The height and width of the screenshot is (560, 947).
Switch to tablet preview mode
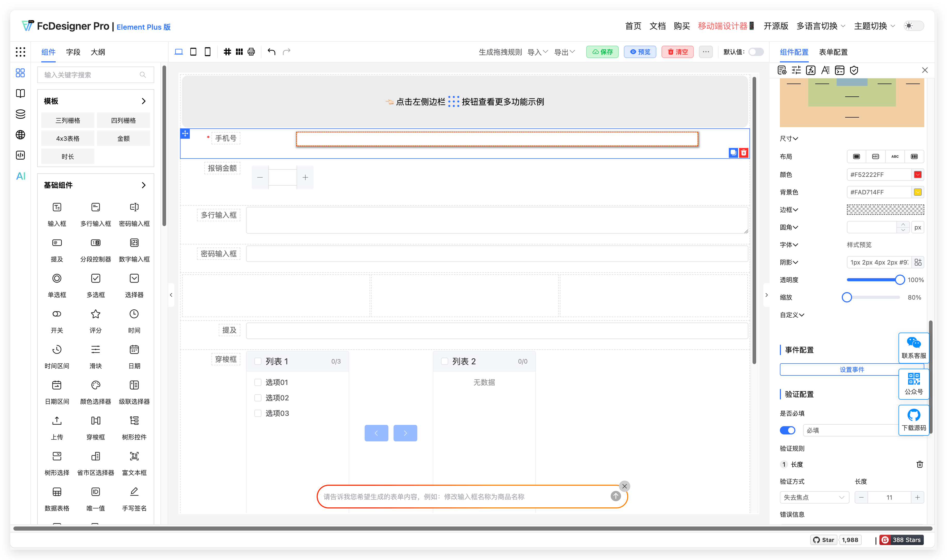click(x=193, y=52)
